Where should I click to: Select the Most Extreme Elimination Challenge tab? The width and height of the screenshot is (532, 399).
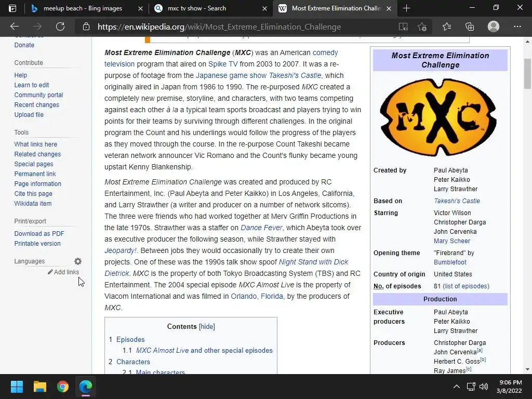(x=334, y=8)
